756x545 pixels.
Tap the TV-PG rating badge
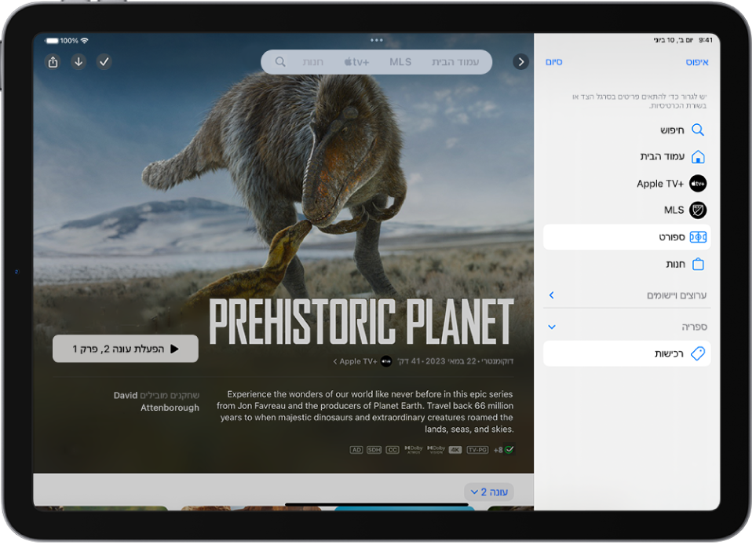click(x=477, y=450)
